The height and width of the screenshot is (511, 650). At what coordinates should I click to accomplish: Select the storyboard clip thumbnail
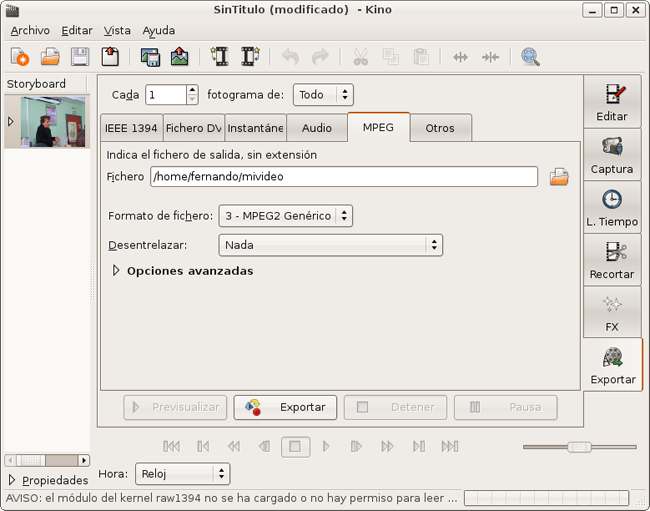(x=47, y=122)
